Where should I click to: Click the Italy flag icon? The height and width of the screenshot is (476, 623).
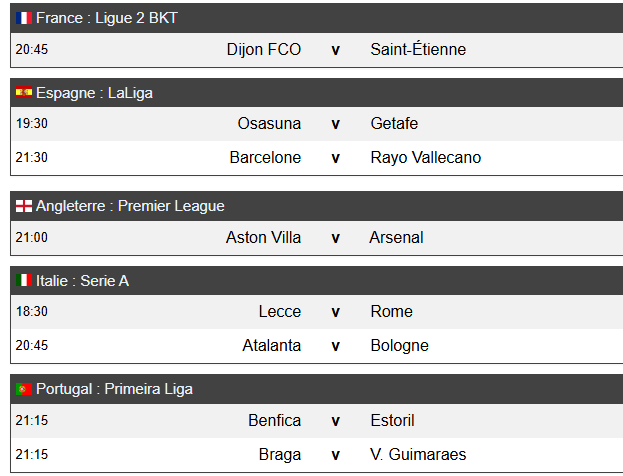point(24,281)
